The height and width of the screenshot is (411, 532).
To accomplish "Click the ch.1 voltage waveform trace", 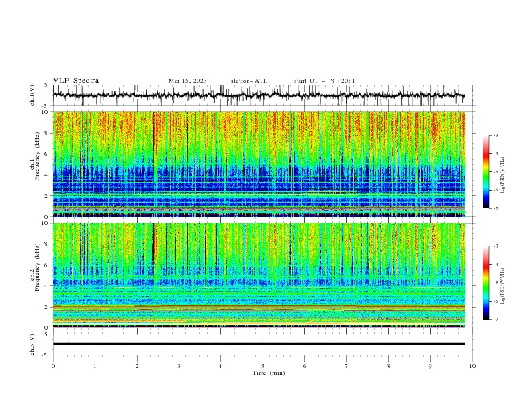I will click(259, 95).
